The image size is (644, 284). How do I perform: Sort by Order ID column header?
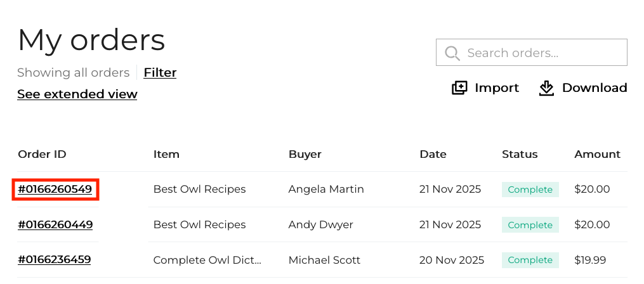coord(42,154)
